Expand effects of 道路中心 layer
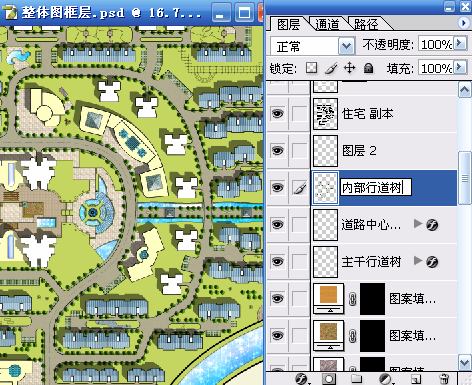The height and width of the screenshot is (385, 472). tap(417, 223)
